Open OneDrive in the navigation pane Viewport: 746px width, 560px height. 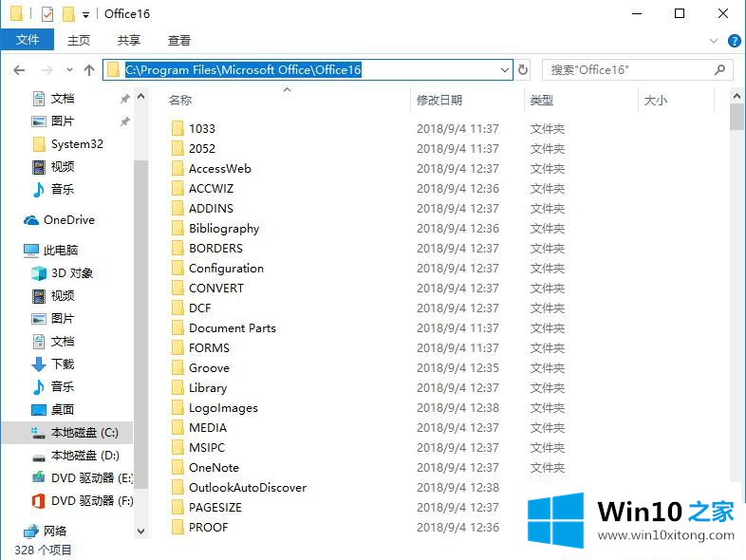(69, 220)
